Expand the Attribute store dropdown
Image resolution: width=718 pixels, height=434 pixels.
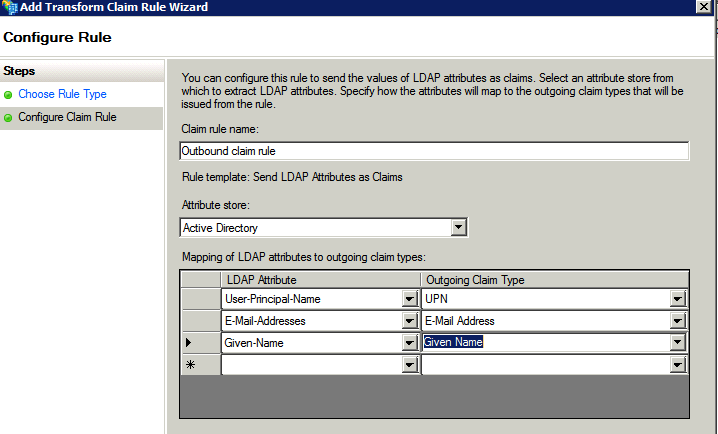(459, 228)
